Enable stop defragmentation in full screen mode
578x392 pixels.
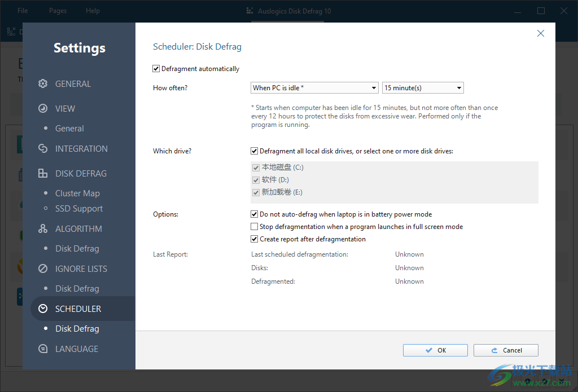pos(254,227)
